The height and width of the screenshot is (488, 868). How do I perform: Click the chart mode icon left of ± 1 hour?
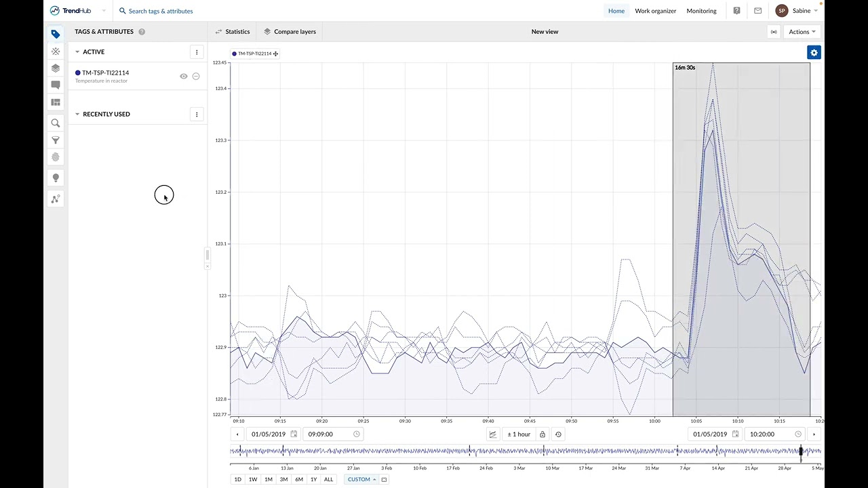pyautogui.click(x=493, y=434)
